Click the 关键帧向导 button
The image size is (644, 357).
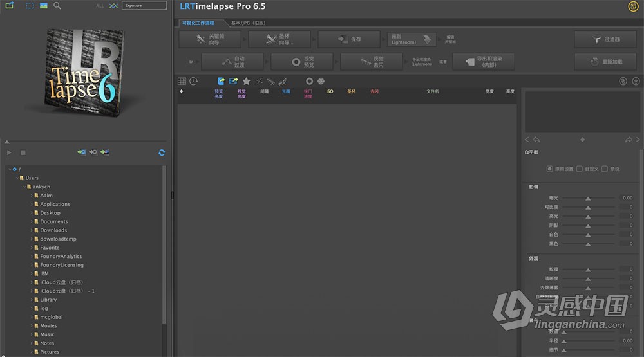(x=210, y=39)
